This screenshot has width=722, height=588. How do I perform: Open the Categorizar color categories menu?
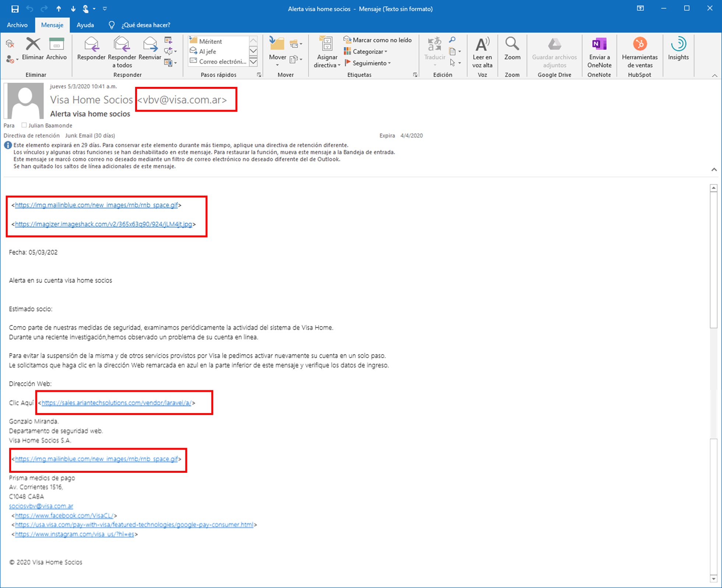(x=366, y=51)
